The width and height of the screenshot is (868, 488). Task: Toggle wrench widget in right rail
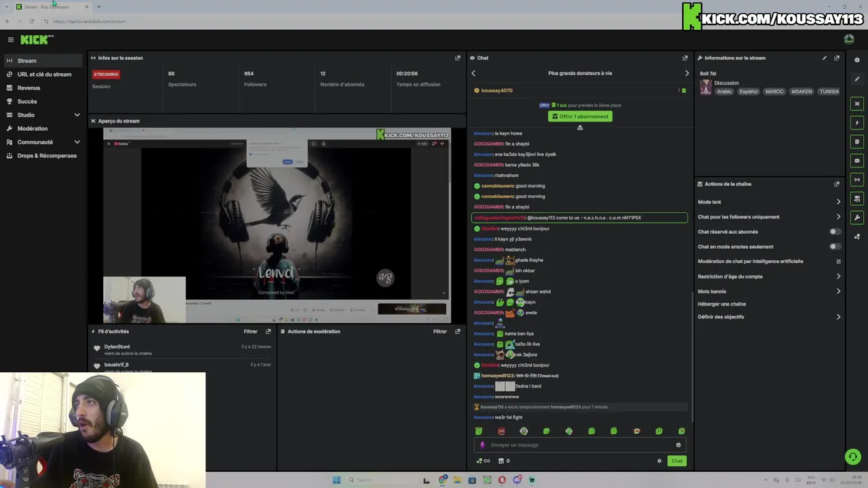tap(857, 218)
